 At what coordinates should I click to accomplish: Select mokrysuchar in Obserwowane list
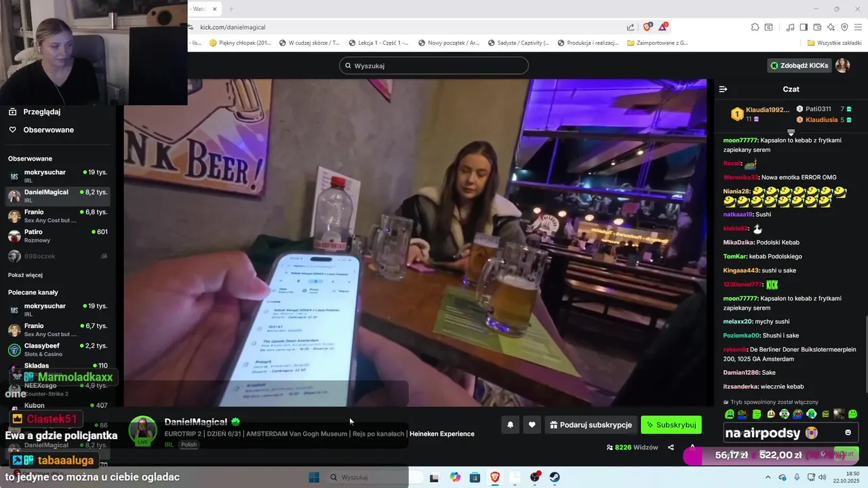pos(58,176)
